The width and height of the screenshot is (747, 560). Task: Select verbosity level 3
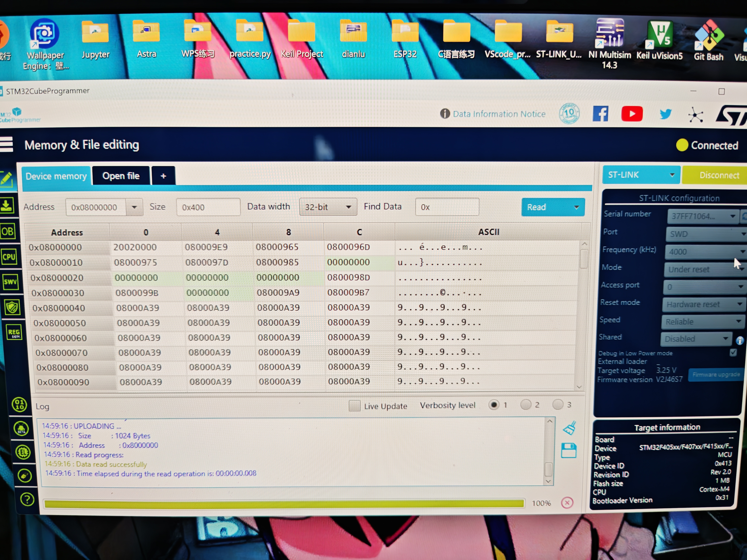tap(558, 404)
